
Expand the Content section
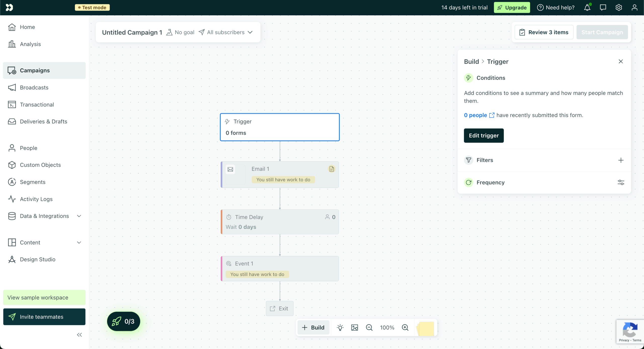[x=30, y=242]
